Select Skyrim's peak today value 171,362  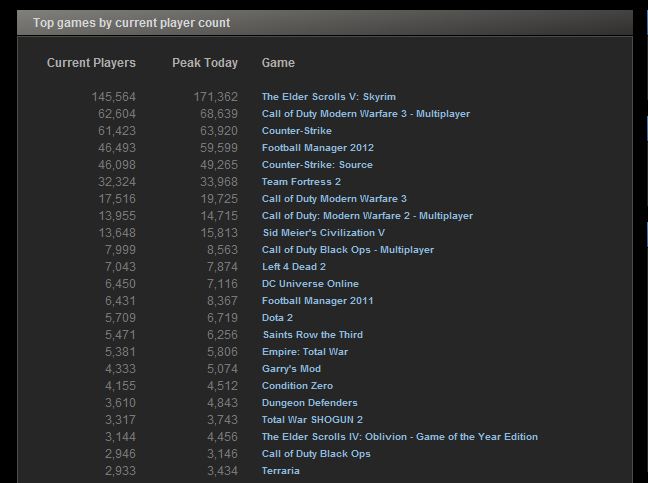pos(216,97)
